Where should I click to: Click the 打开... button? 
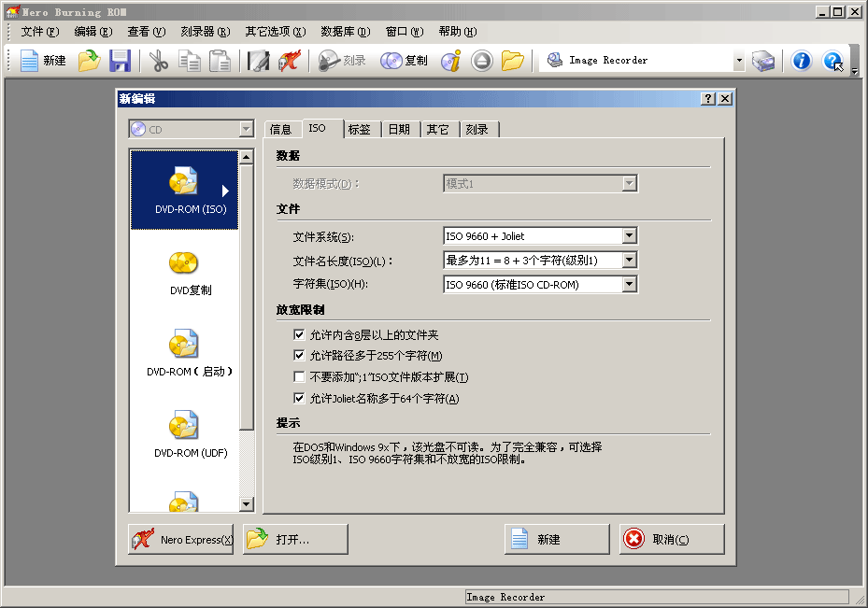coord(295,540)
